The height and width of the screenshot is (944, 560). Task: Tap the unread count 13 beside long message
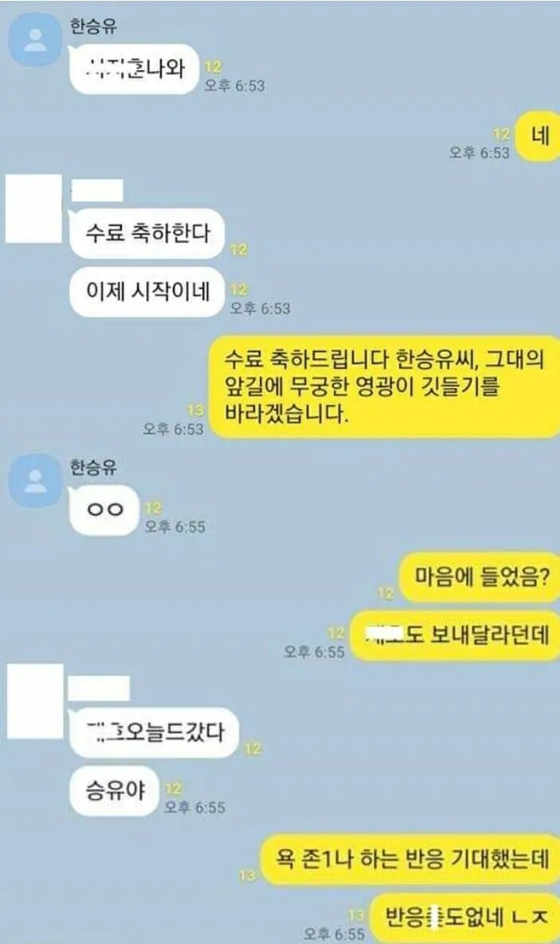click(195, 411)
